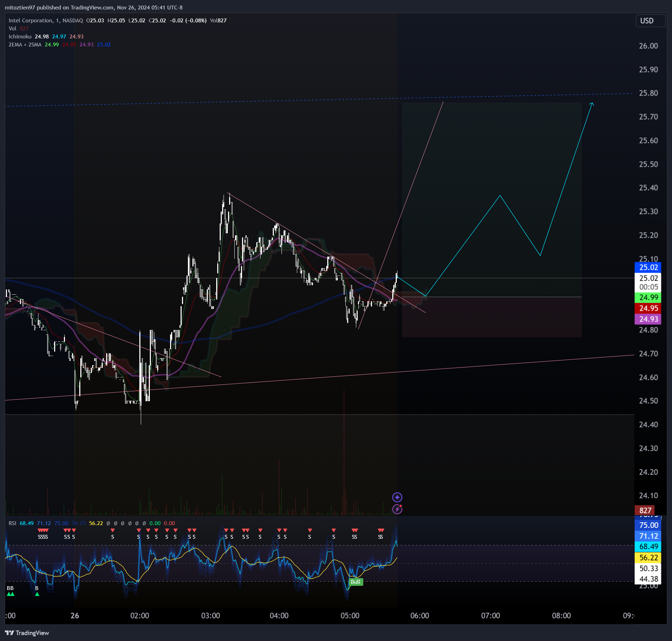Click the 07:00 time axis label
Image resolution: width=672 pixels, height=641 pixels.
(491, 616)
